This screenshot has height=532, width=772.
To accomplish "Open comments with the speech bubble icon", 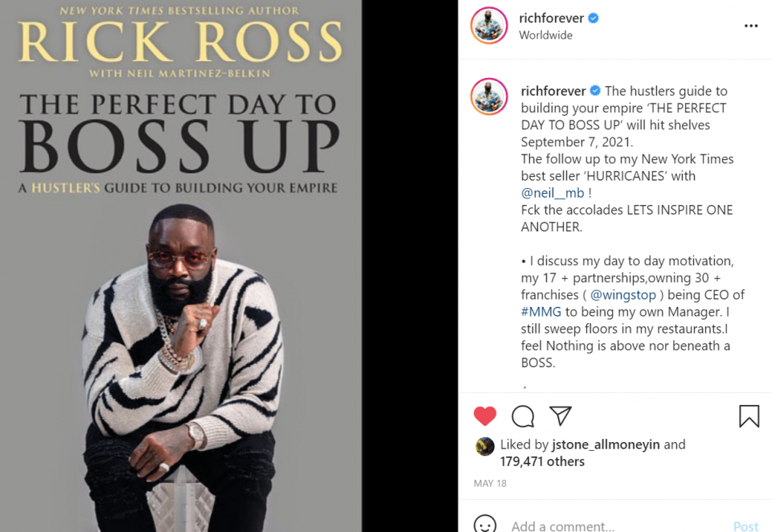I will (523, 416).
